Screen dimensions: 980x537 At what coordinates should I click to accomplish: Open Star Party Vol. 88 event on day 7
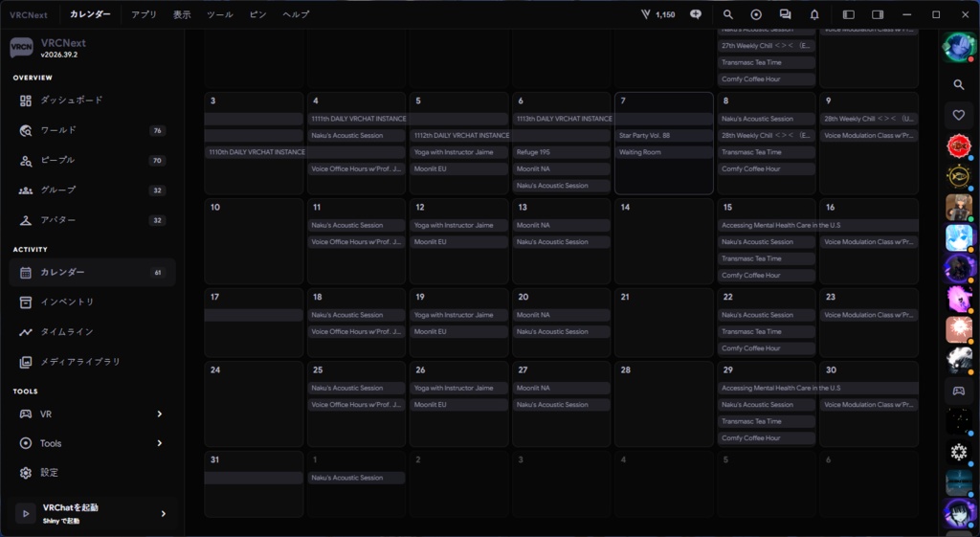click(x=664, y=136)
